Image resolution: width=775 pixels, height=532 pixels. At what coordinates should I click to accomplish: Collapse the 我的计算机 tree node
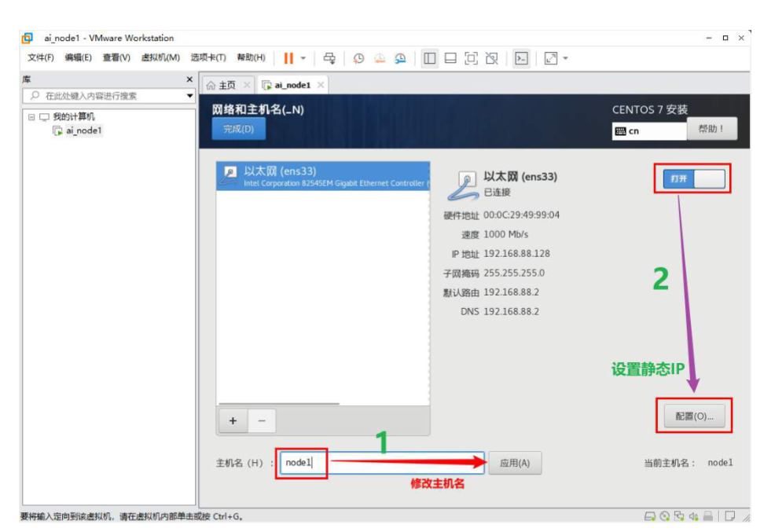[31, 117]
